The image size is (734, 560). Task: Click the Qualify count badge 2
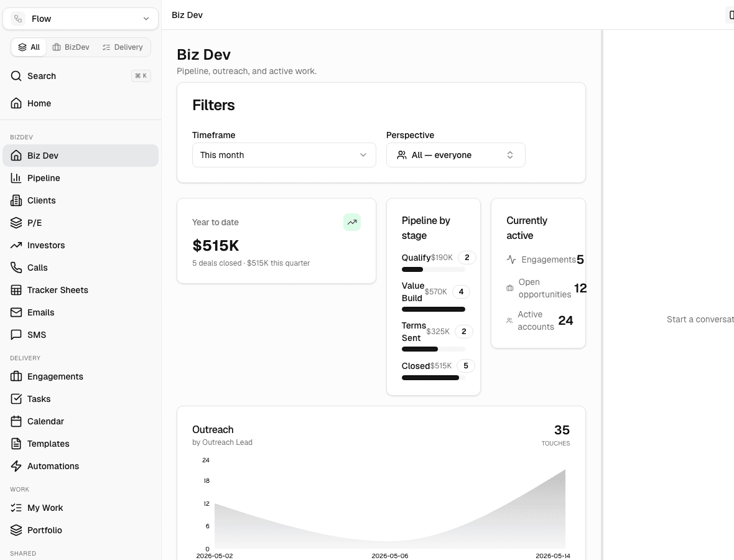(467, 258)
